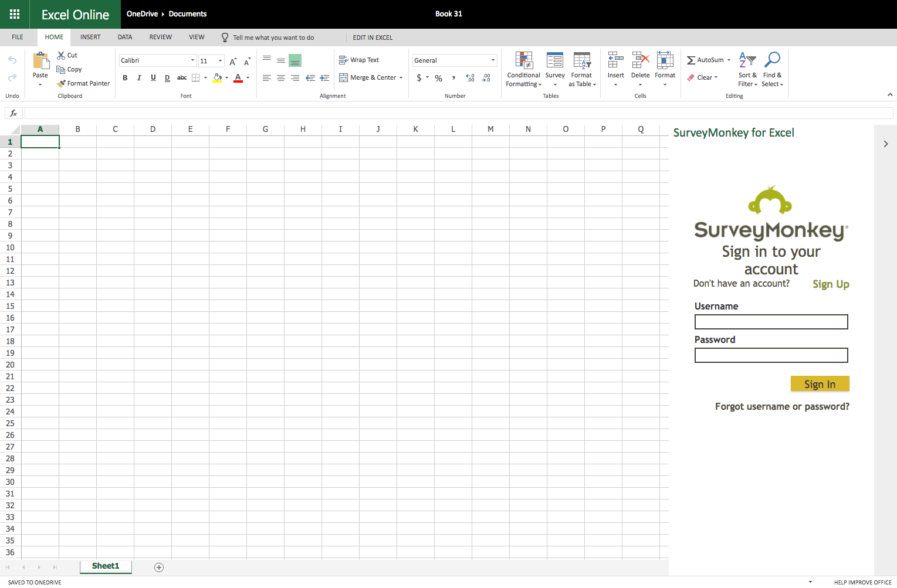
Task: Click the Redo arrow icon
Action: 12,77
